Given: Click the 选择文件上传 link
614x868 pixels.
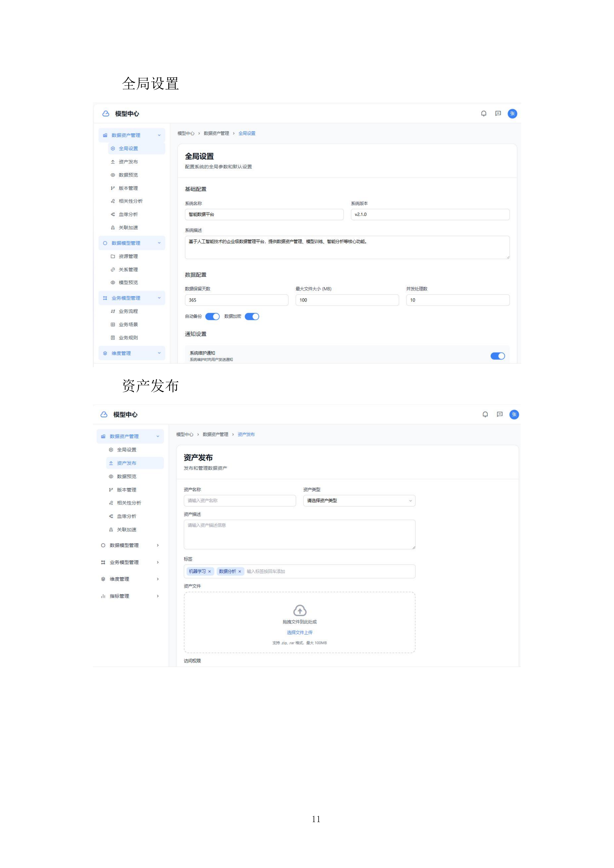Looking at the screenshot, I should [299, 632].
